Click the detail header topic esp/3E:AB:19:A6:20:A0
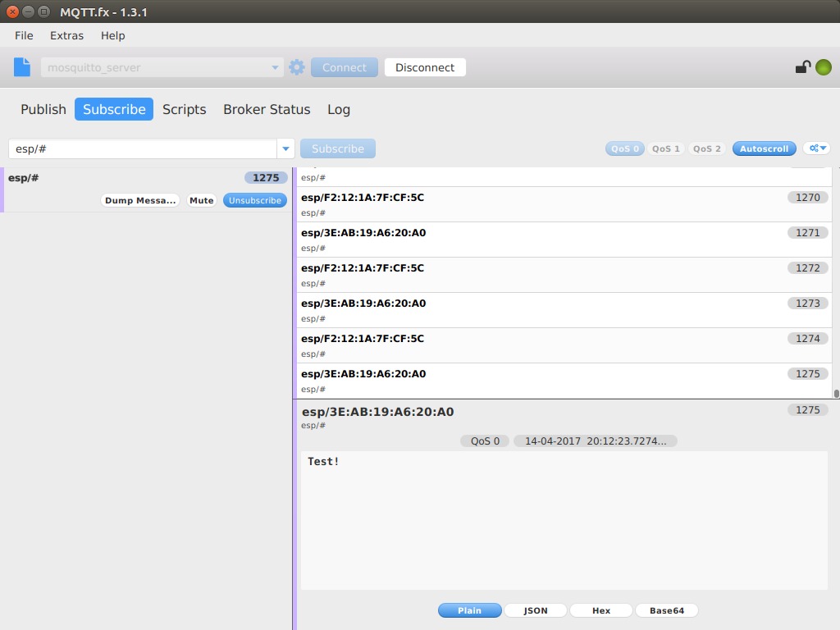Viewport: 840px width, 630px height. coord(377,412)
